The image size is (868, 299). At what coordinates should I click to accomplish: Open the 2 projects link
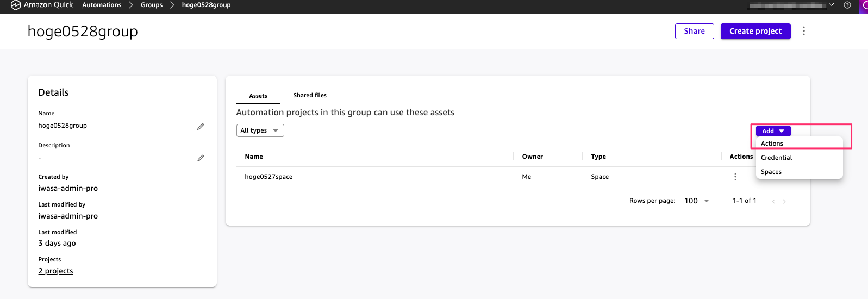(55, 271)
